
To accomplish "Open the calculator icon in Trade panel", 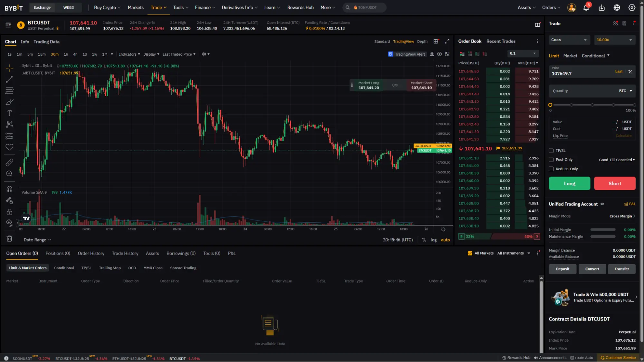I will [624, 23].
